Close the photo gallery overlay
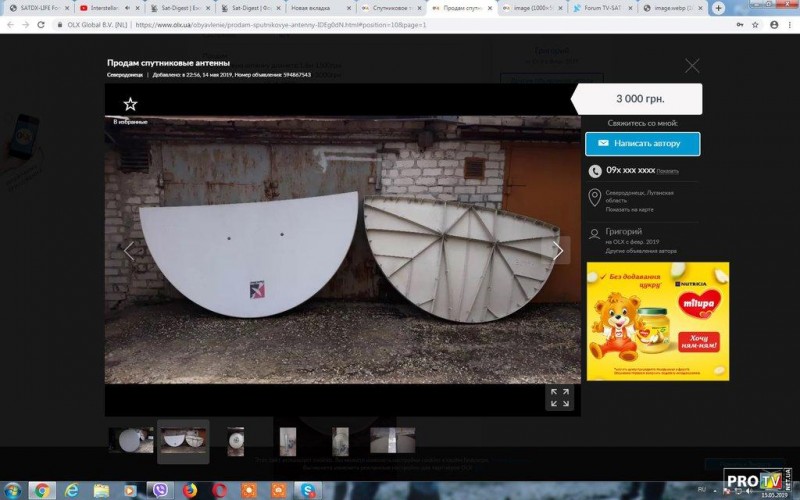This screenshot has height=500, width=800. 692,66
